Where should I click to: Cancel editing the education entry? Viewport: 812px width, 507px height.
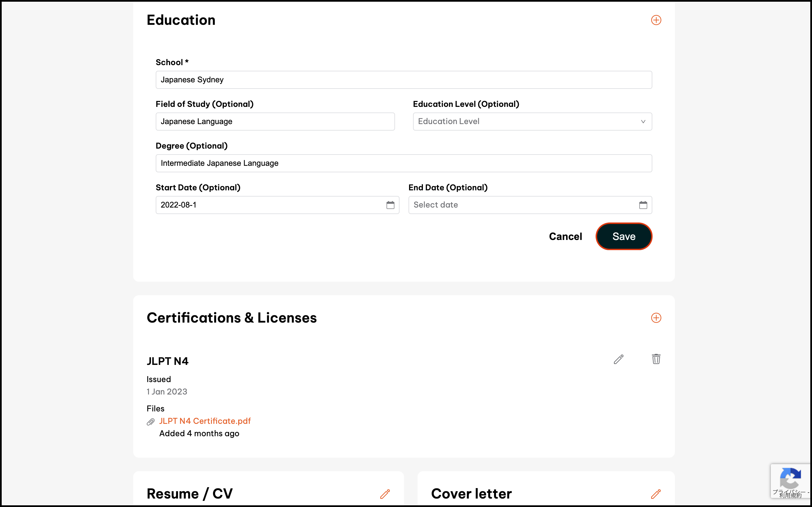coord(565,236)
